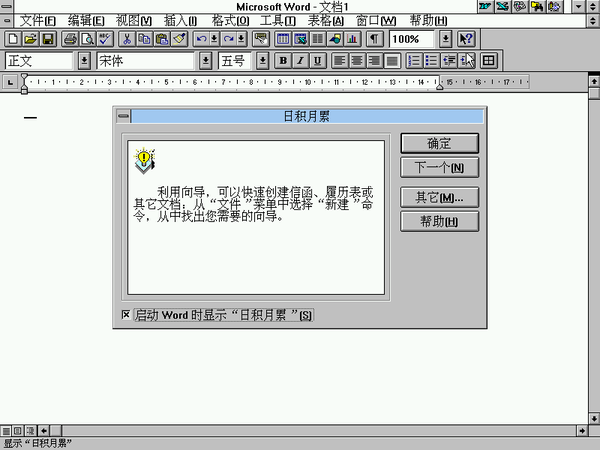Toggle the Borders toolbar button
600x450 pixels.
[x=489, y=61]
